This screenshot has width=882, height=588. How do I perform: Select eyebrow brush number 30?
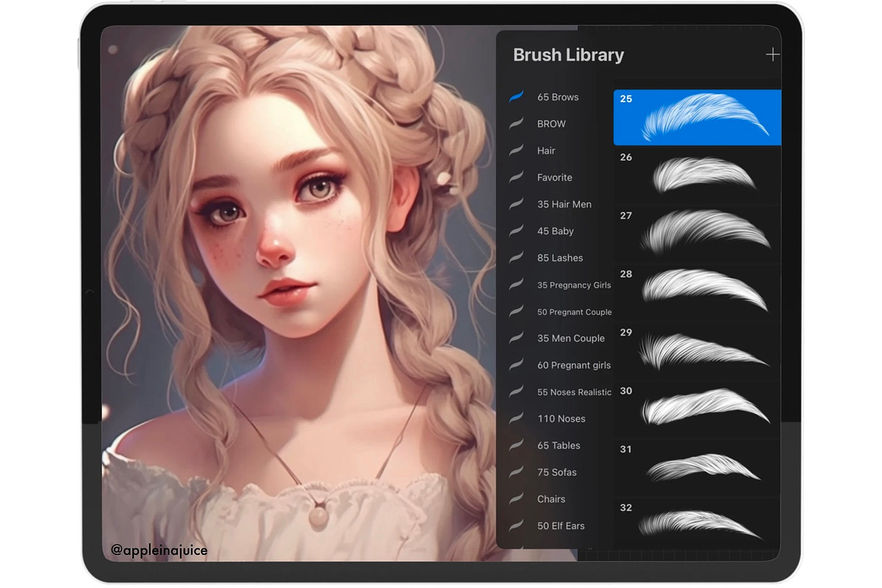point(697,409)
